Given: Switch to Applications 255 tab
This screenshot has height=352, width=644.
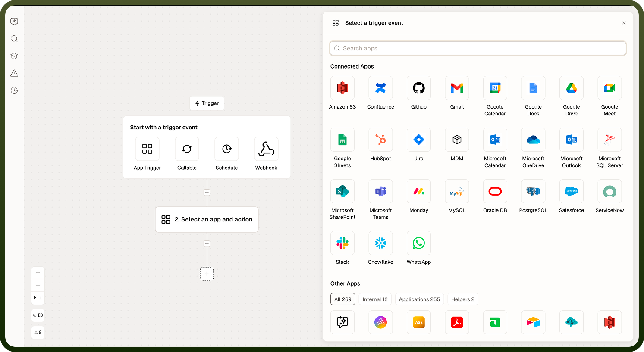Looking at the screenshot, I should (419, 299).
